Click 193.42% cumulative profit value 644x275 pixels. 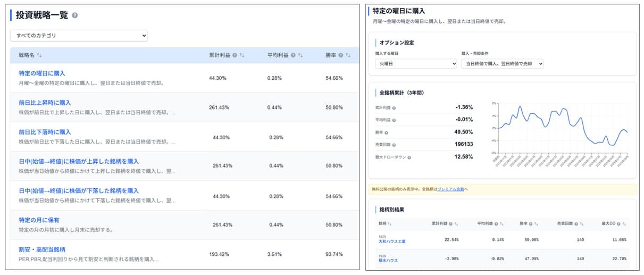coord(219,254)
